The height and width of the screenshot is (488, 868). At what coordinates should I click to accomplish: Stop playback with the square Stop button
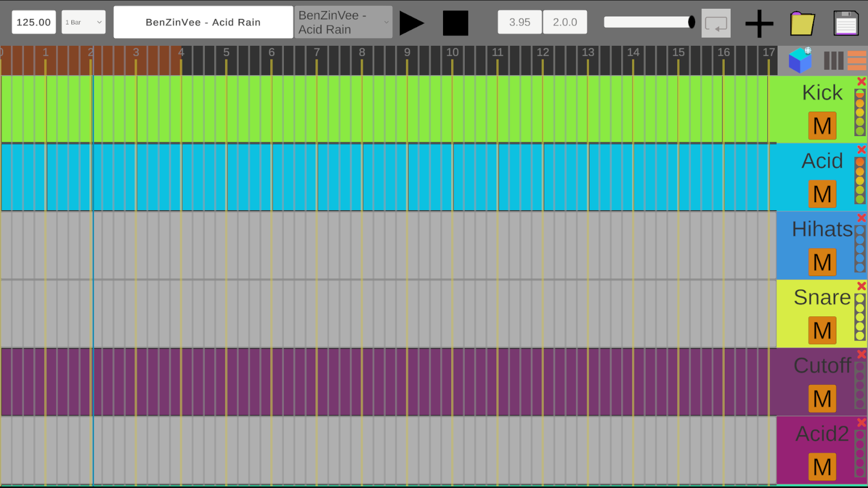click(x=456, y=23)
